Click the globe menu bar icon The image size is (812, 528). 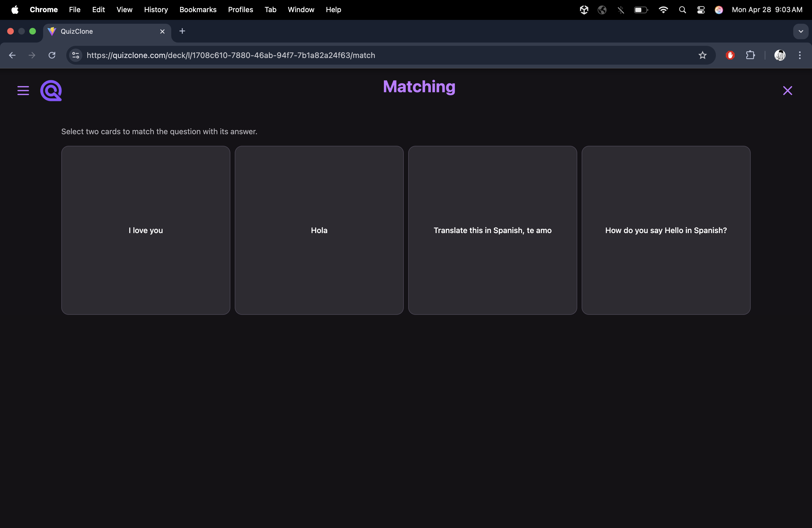[x=602, y=10]
